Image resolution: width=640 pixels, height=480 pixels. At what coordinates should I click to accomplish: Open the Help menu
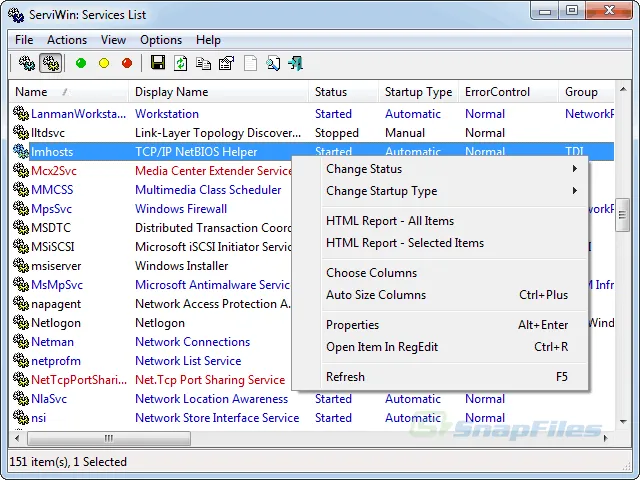[x=208, y=40]
